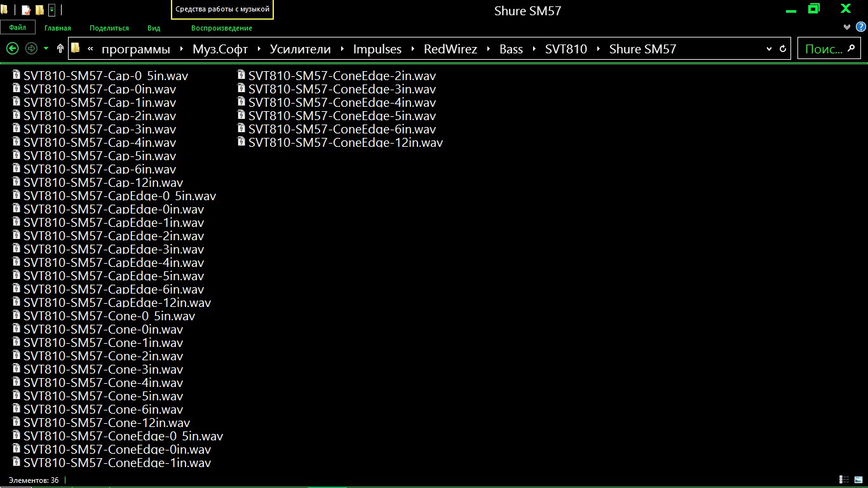Select file name SVT810-SM57-ConeEdge-3in.wav

pyautogui.click(x=342, y=89)
